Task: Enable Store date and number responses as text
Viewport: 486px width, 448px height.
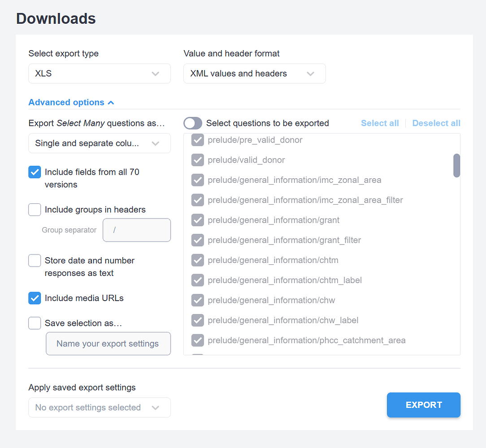Action: point(35,260)
